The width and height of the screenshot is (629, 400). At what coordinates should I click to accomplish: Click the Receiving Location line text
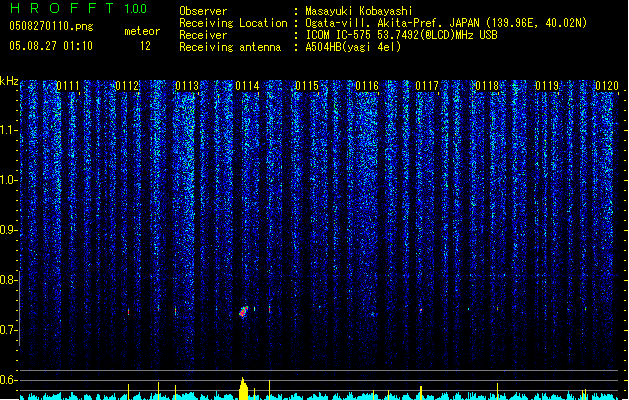click(x=383, y=23)
